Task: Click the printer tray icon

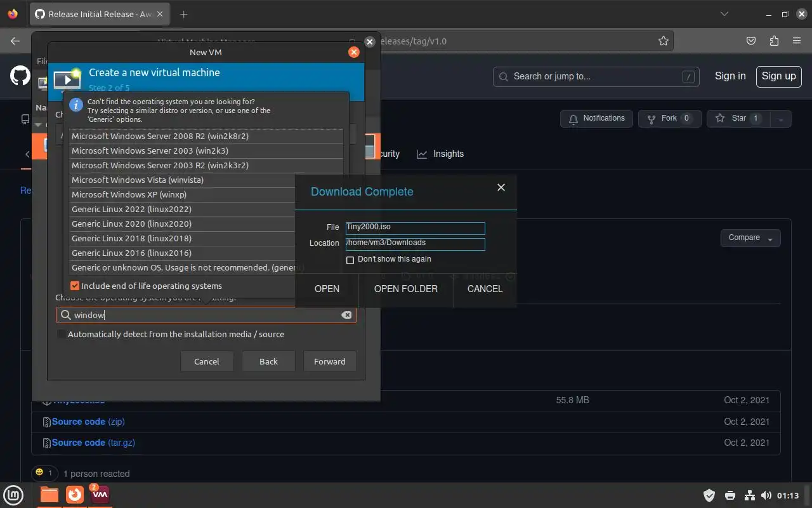Action: (x=730, y=495)
